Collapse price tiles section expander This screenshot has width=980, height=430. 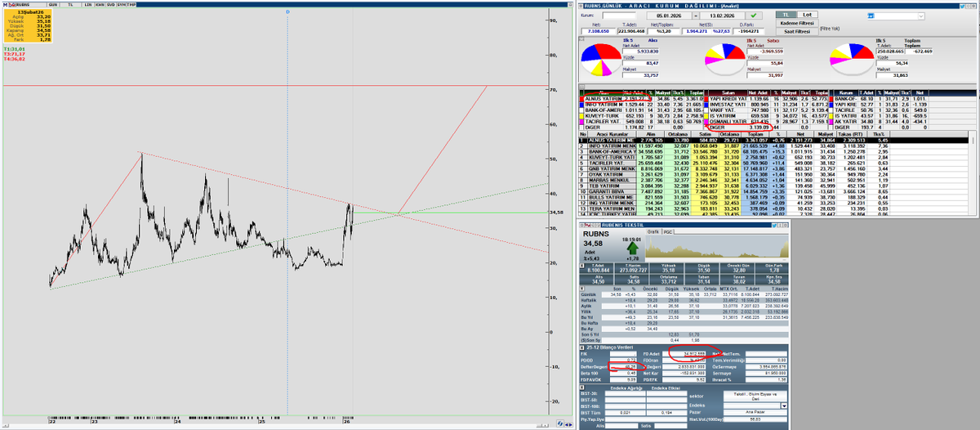click(x=581, y=265)
